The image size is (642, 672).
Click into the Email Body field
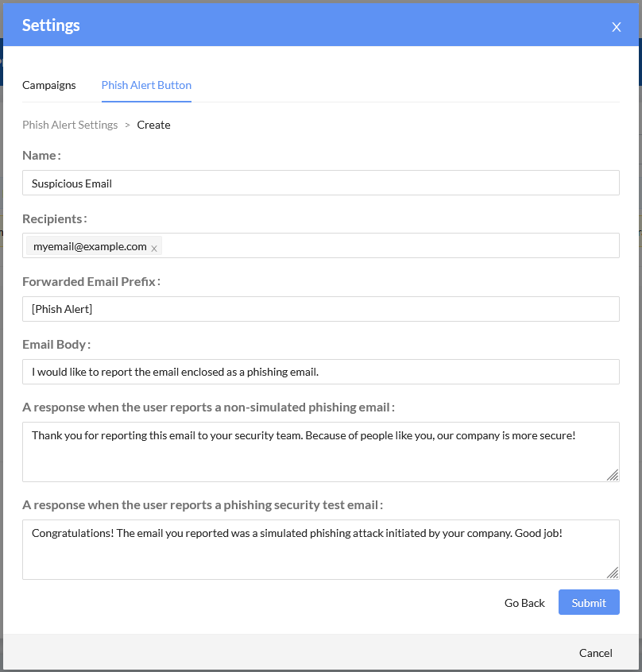(320, 372)
